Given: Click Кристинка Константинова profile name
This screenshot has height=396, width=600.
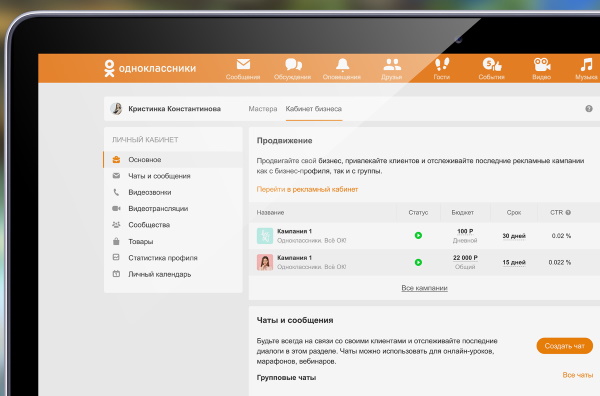Looking at the screenshot, I should pyautogui.click(x=174, y=109).
